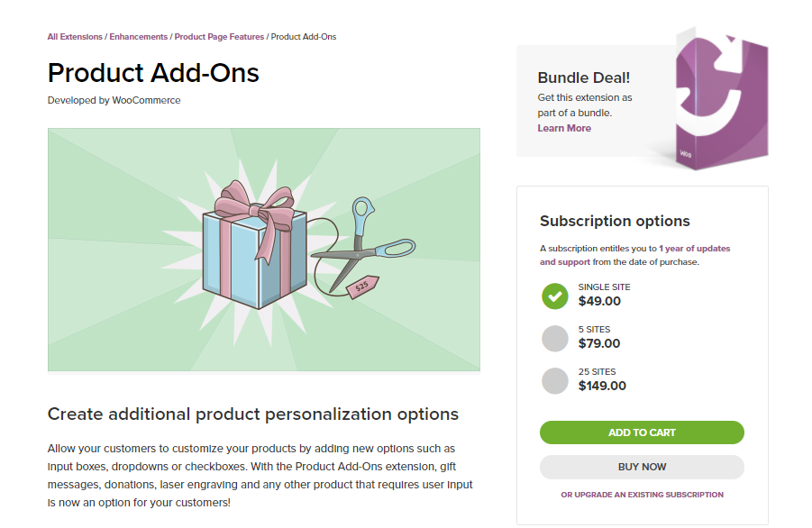Click the Developed by WooCommerce text
Viewport: 812px width, 528px height.
point(114,100)
